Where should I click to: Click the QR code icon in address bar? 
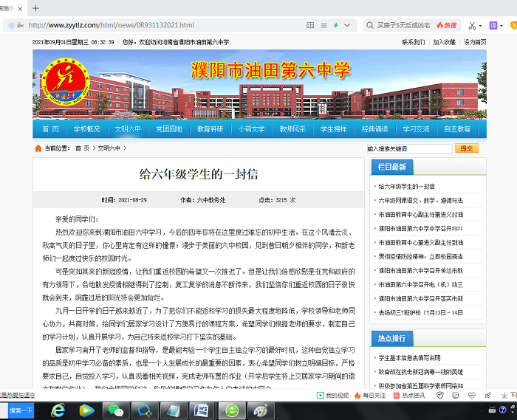click(323, 25)
